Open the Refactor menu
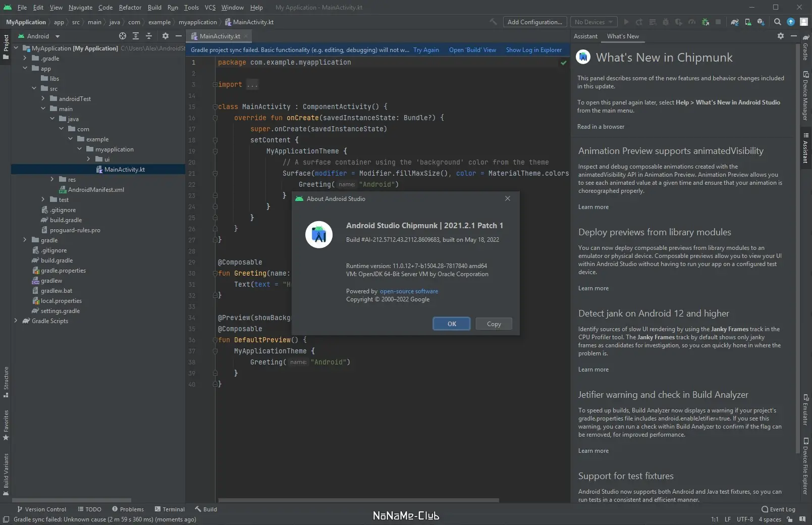The image size is (812, 525). coord(130,8)
